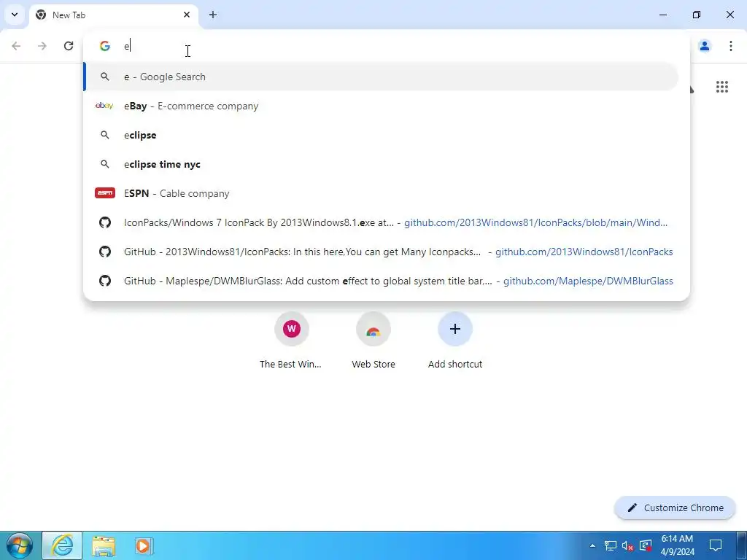This screenshot has width=747, height=560.
Task: Open the IconPacks Windows 7 IconPack suggestion
Action: pyautogui.click(x=381, y=222)
